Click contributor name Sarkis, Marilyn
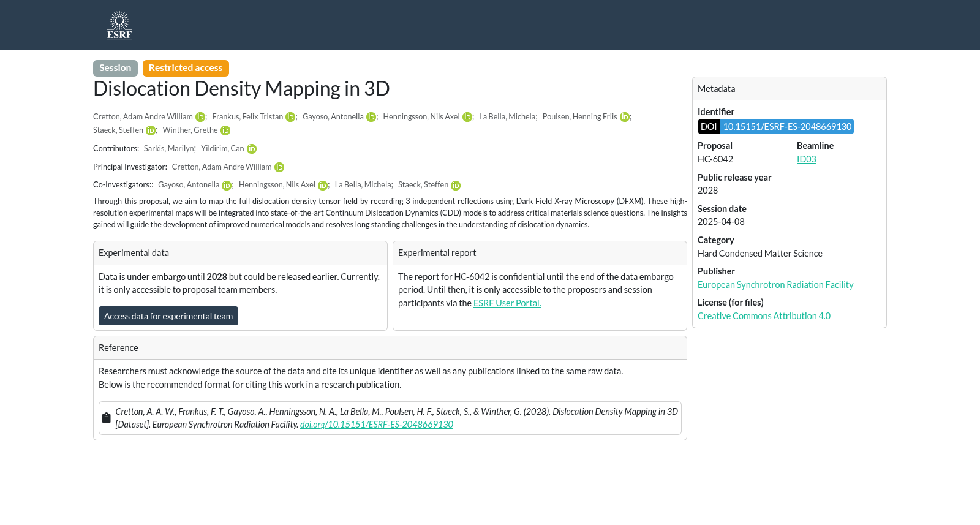The height and width of the screenshot is (525, 980). pyautogui.click(x=169, y=148)
